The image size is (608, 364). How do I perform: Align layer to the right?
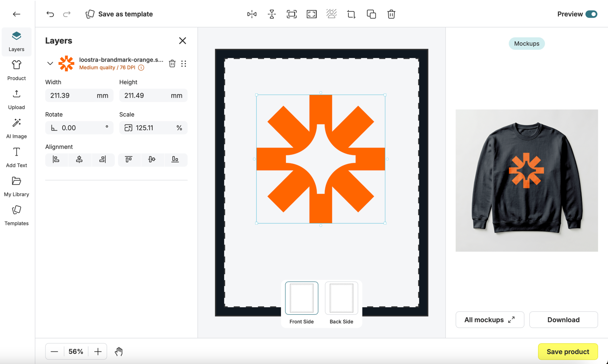[103, 160]
